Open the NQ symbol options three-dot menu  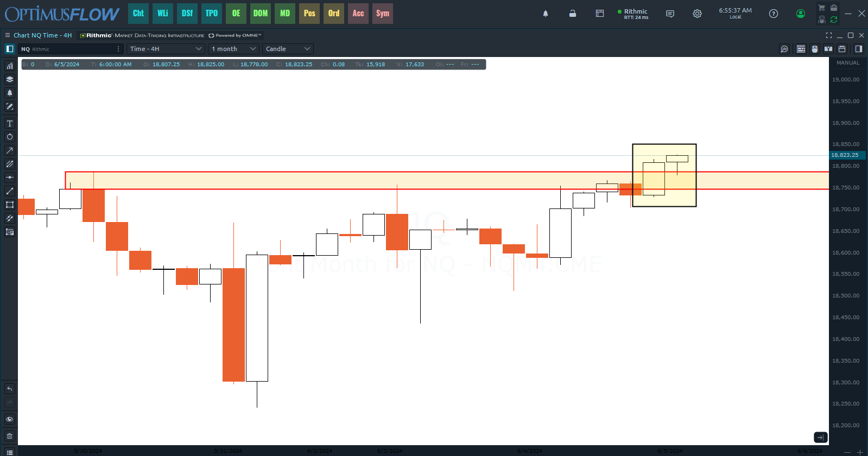click(x=118, y=49)
